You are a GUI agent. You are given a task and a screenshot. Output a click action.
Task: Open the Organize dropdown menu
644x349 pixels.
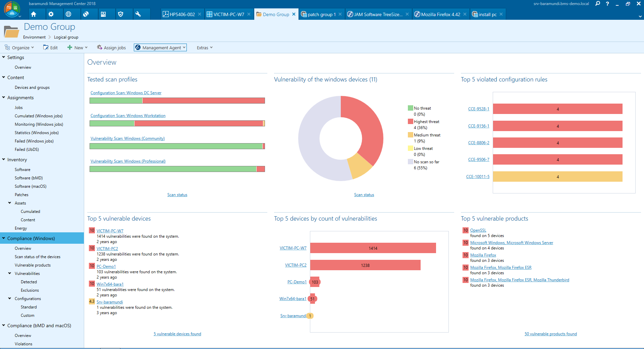(x=19, y=48)
